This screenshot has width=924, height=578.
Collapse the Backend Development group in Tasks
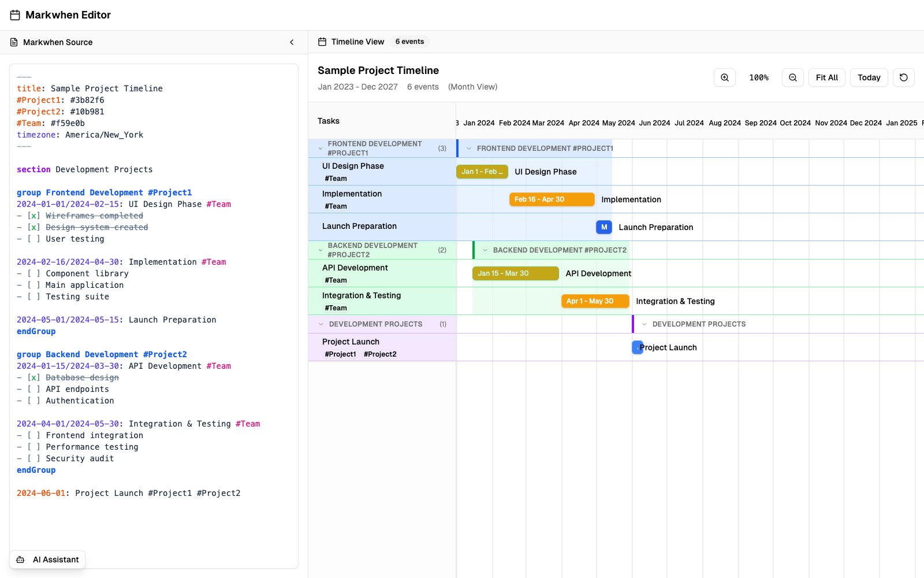coord(321,250)
